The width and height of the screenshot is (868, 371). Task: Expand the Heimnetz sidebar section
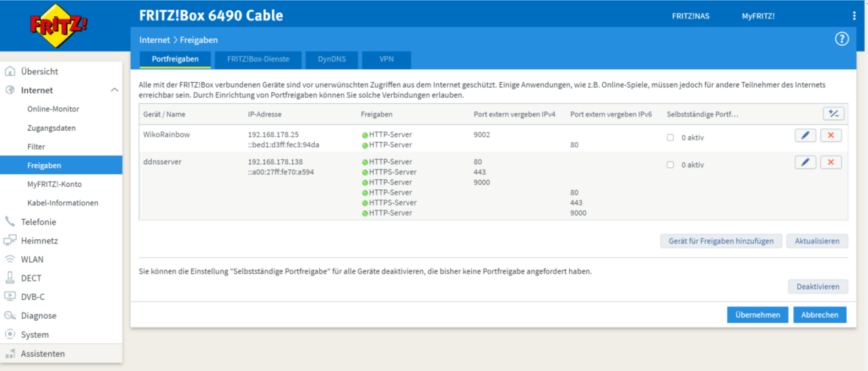pyautogui.click(x=39, y=241)
